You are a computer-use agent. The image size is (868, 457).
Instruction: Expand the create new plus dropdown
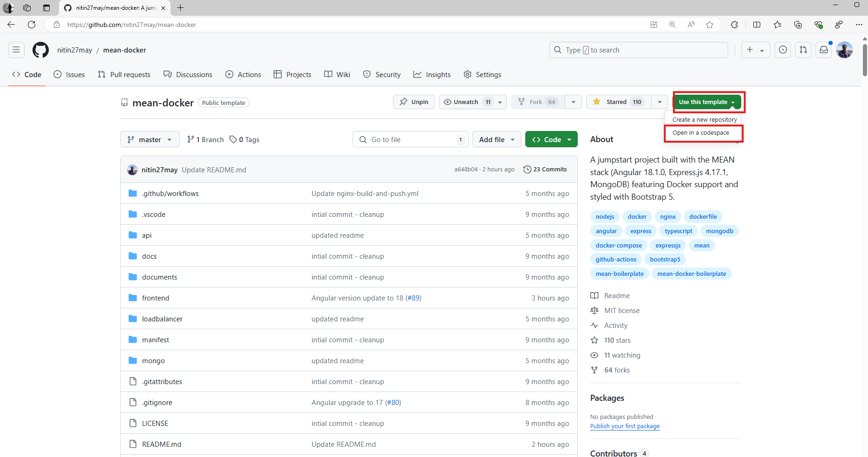[756, 50]
